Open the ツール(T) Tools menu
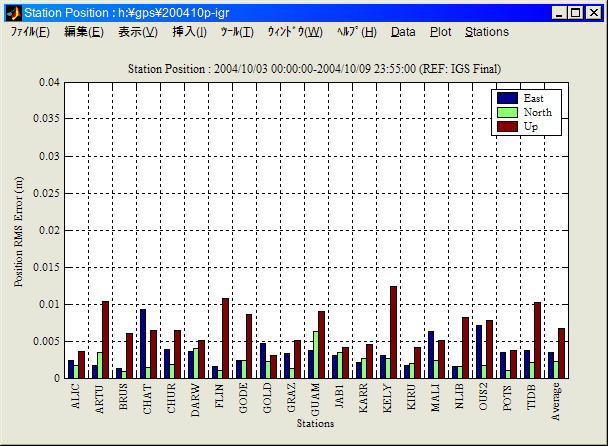This screenshot has width=608, height=446. coord(236,32)
